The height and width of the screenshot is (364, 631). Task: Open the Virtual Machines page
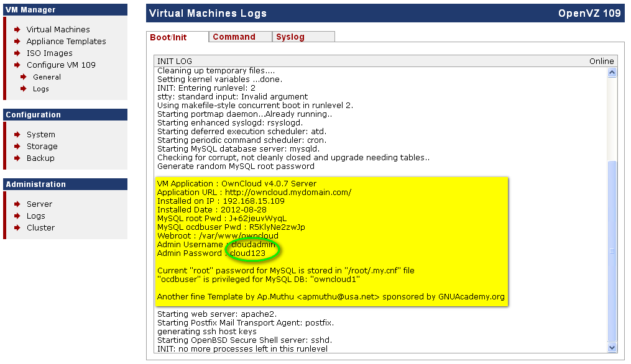pos(58,29)
